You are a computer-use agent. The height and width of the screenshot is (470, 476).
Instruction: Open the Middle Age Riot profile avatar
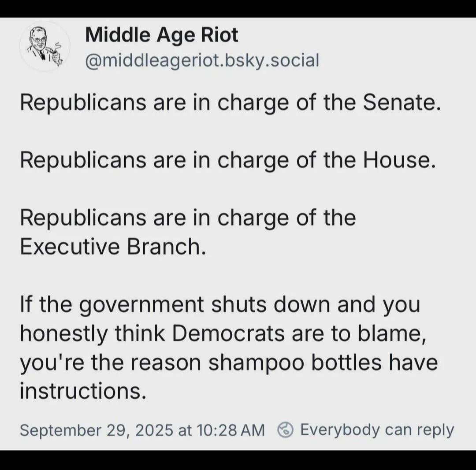pyautogui.click(x=45, y=46)
